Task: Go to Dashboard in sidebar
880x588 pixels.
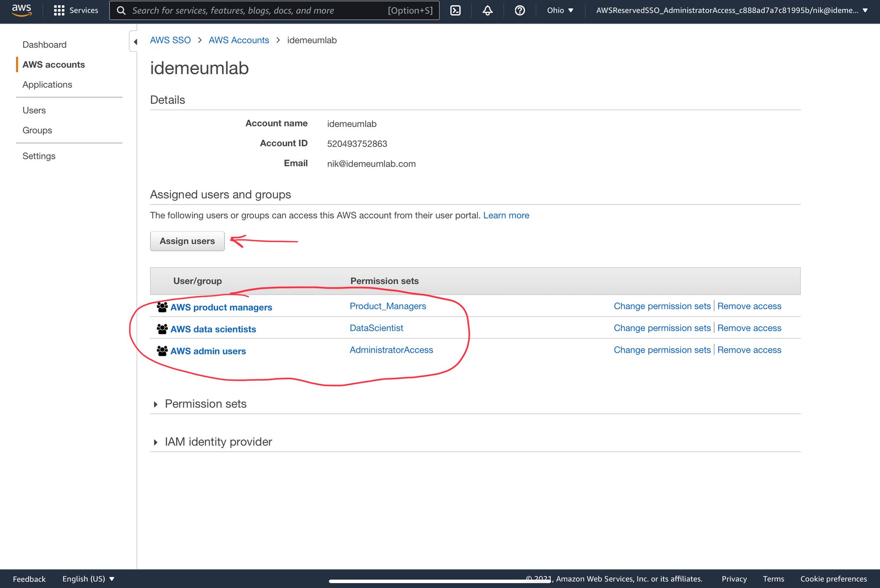Action: point(44,44)
